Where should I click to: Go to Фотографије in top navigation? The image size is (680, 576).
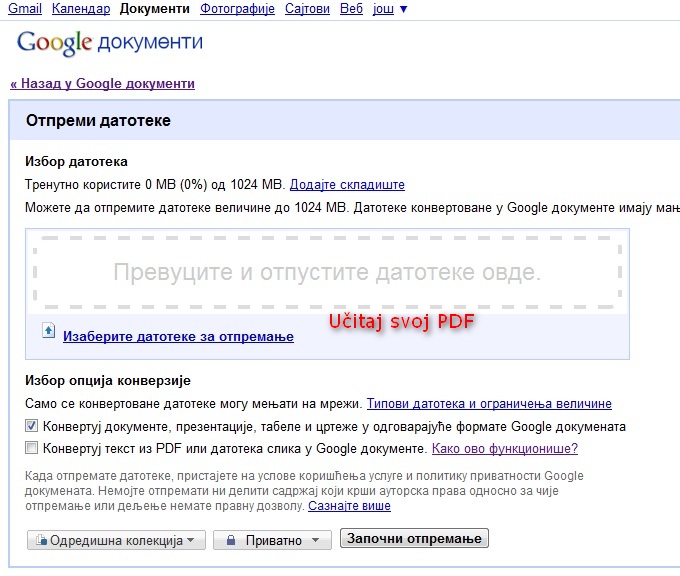(x=237, y=8)
